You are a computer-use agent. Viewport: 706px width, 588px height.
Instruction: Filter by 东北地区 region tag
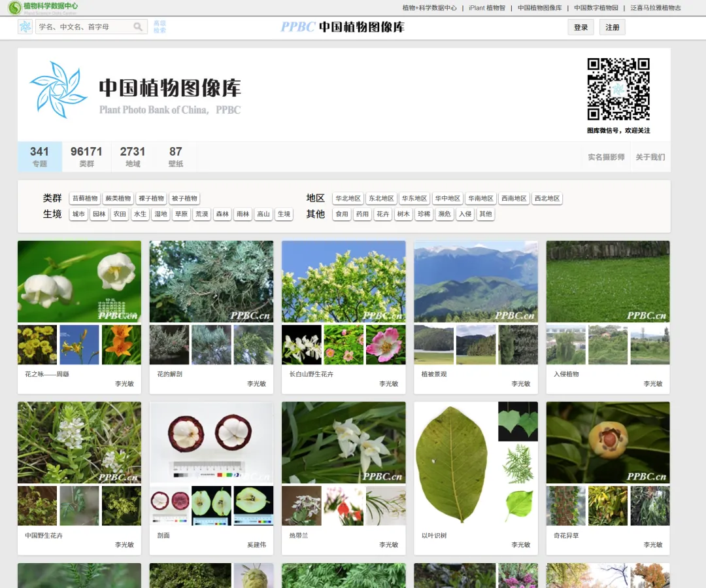coord(381,198)
